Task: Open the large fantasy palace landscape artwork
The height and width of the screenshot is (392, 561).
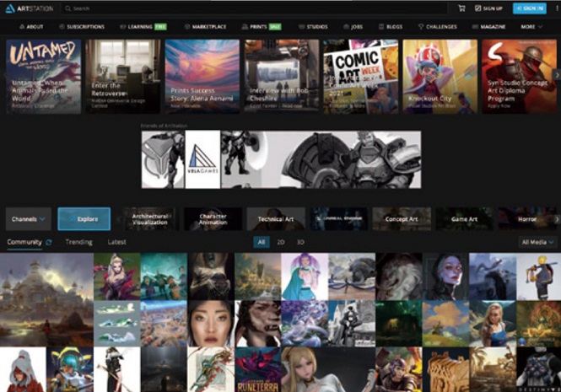Action: [46, 300]
